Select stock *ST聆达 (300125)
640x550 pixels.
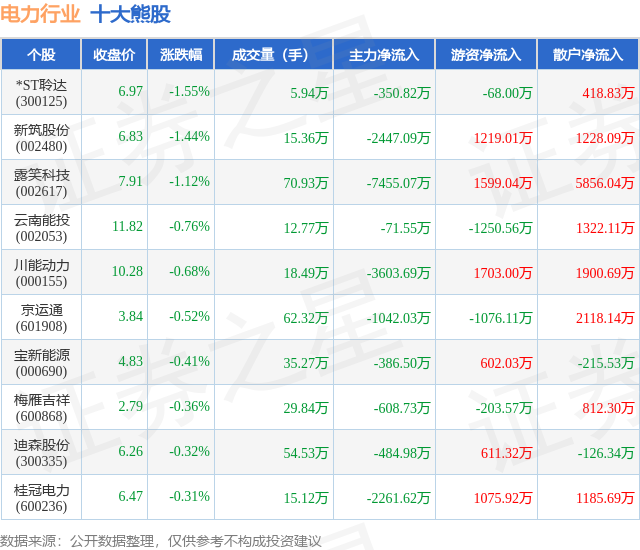pos(41,93)
